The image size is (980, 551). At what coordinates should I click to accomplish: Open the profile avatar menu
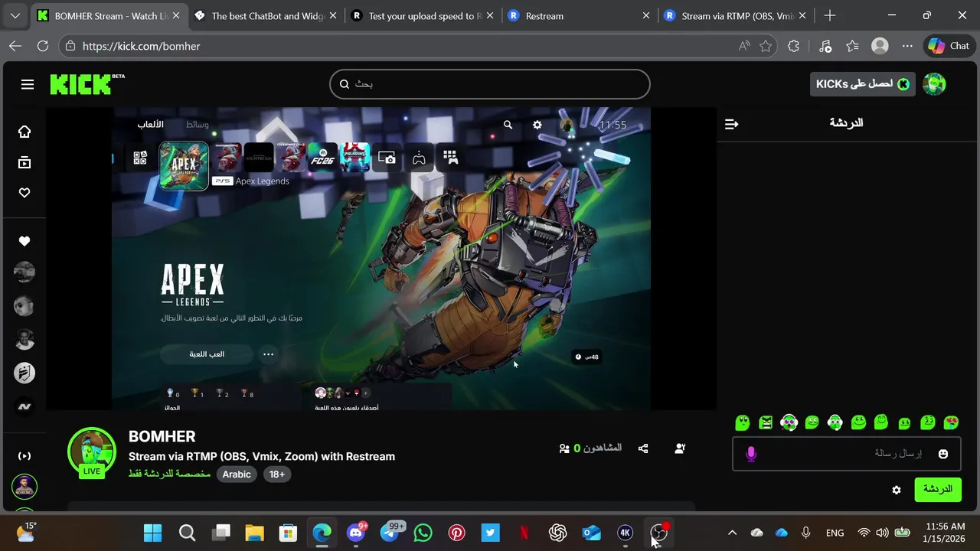pos(934,84)
